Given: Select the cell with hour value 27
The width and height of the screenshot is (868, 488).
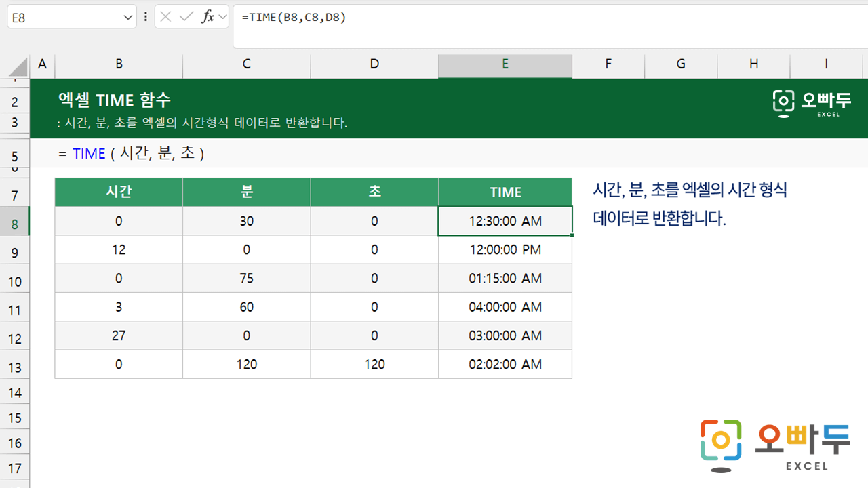Looking at the screenshot, I should coord(119,335).
